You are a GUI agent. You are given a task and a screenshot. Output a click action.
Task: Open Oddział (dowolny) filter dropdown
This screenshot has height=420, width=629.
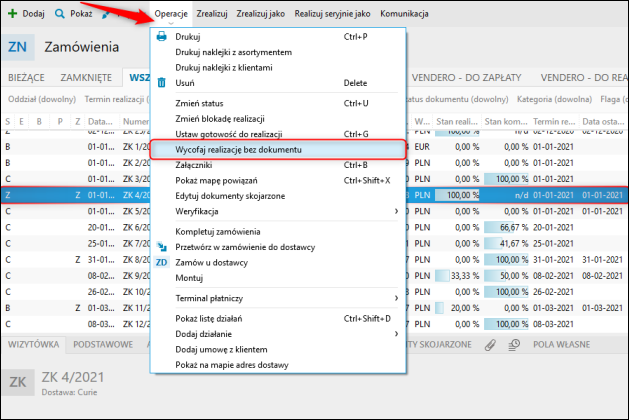coord(42,99)
